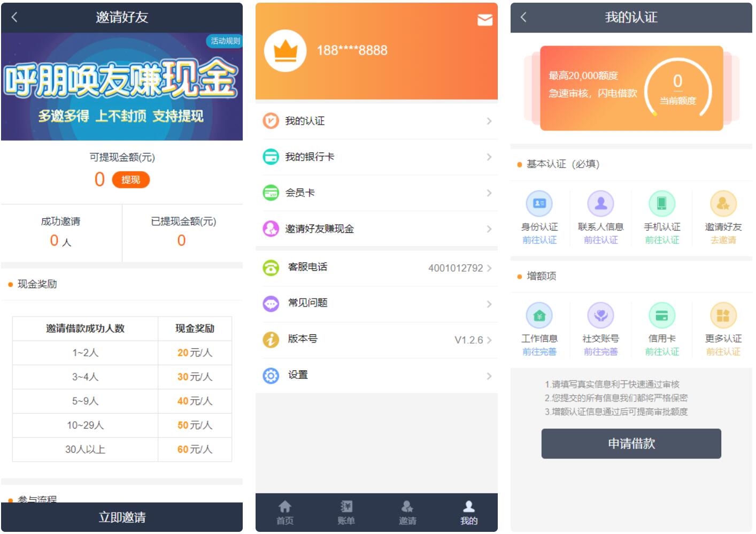Open the message envelope icon
Screen dimensions: 756x534
point(484,20)
